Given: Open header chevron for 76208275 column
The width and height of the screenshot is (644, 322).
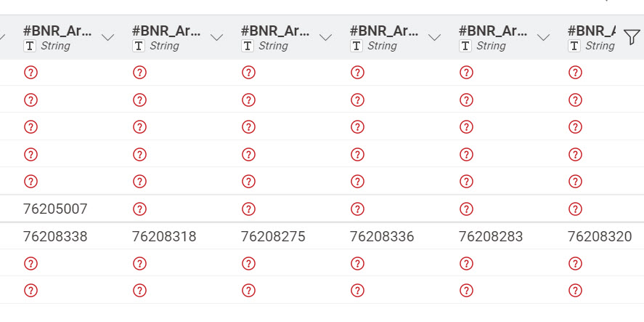Looking at the screenshot, I should click(x=326, y=38).
